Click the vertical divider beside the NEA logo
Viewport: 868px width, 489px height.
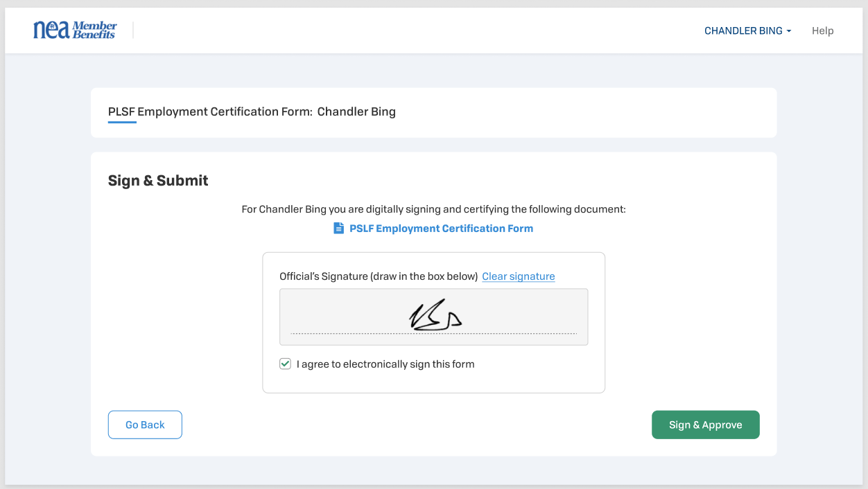tap(133, 30)
